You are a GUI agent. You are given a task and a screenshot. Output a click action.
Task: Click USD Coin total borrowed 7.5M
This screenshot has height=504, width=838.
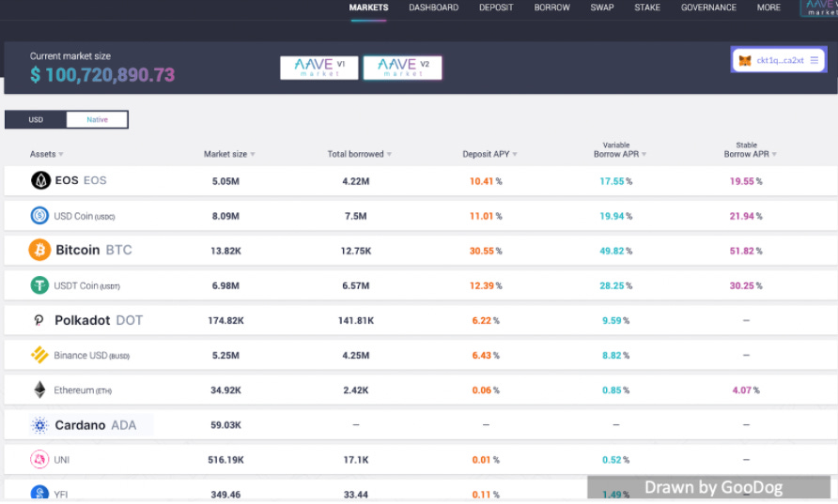(355, 216)
